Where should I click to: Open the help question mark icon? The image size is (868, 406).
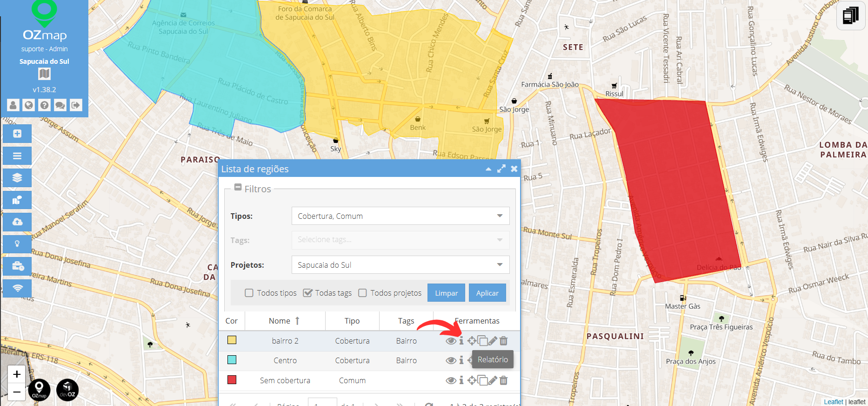coord(44,105)
